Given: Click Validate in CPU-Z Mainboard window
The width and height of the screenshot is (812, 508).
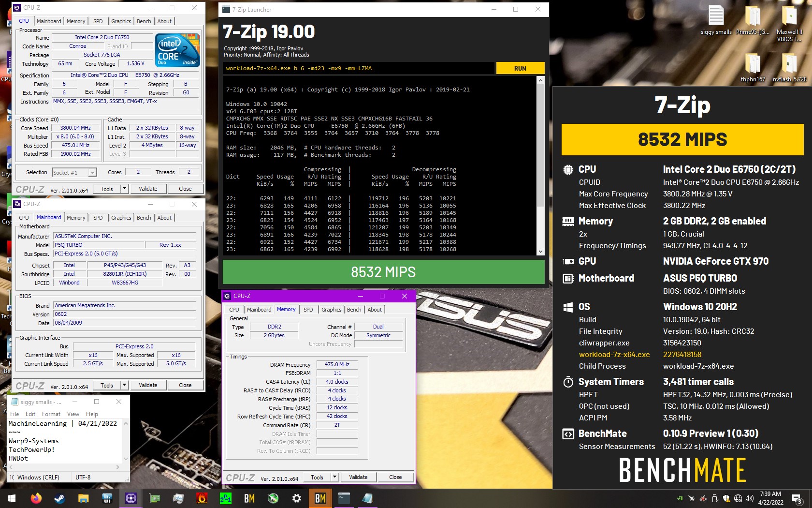Looking at the screenshot, I should pos(148,385).
